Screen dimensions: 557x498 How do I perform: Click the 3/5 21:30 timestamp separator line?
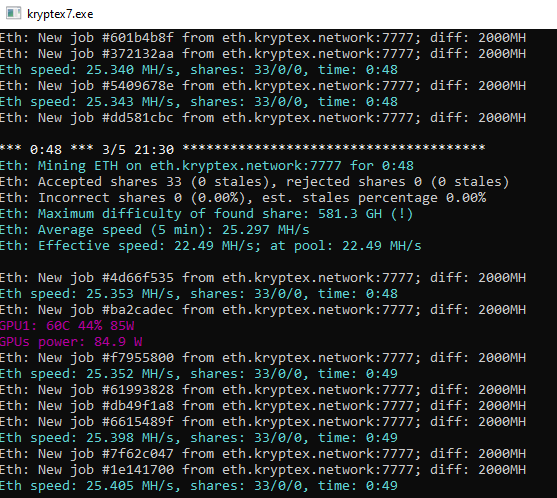pyautogui.click(x=243, y=149)
